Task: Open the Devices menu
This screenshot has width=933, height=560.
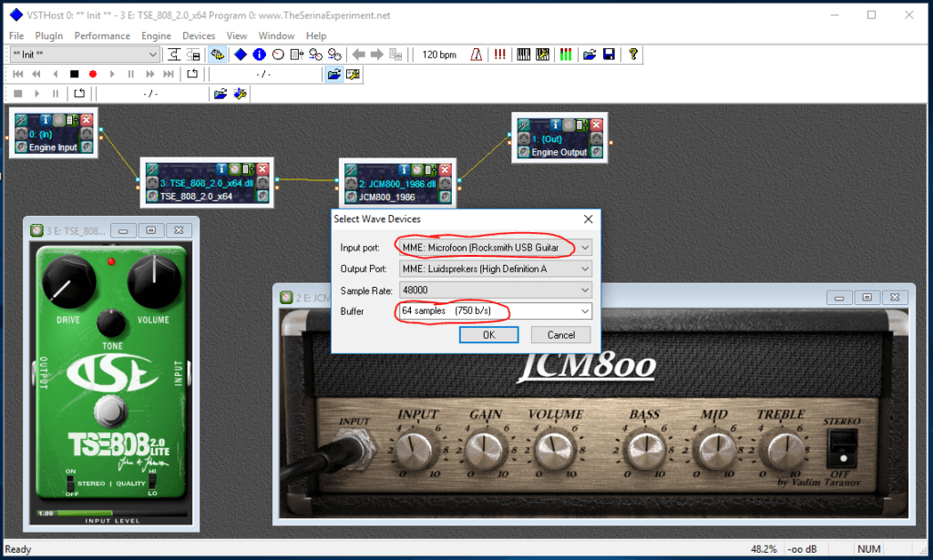Action: (199, 36)
